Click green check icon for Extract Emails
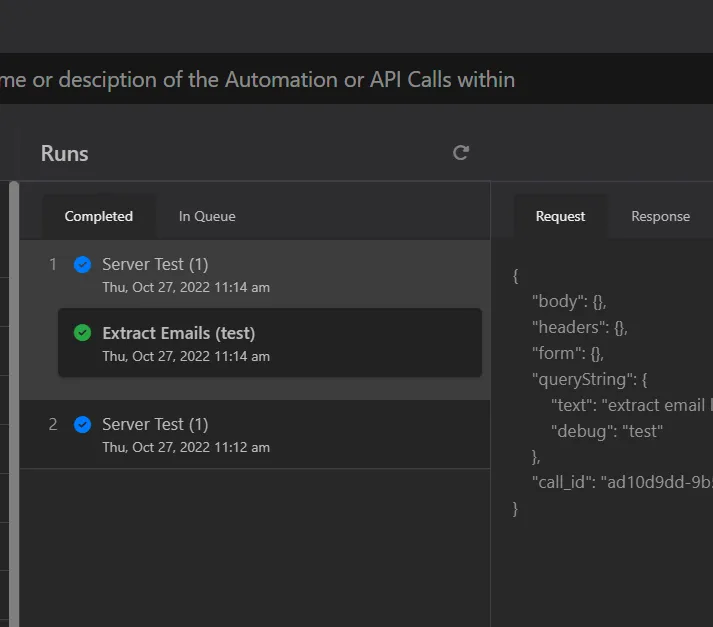The width and height of the screenshot is (713, 627). pyautogui.click(x=82, y=333)
